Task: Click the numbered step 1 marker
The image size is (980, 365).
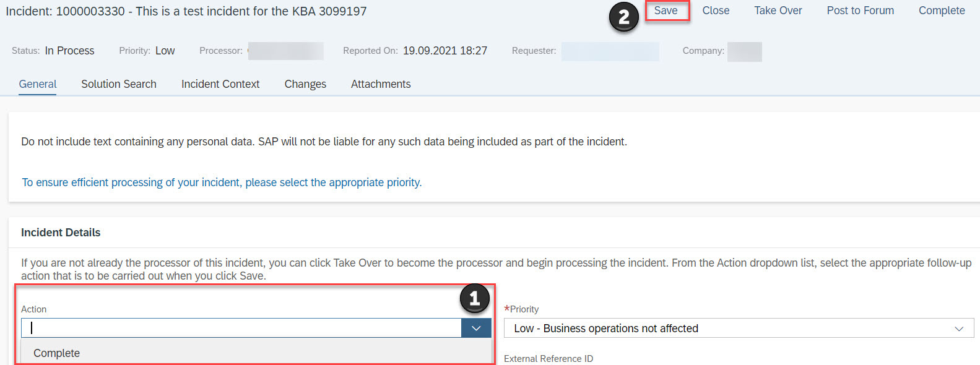Action: (475, 299)
